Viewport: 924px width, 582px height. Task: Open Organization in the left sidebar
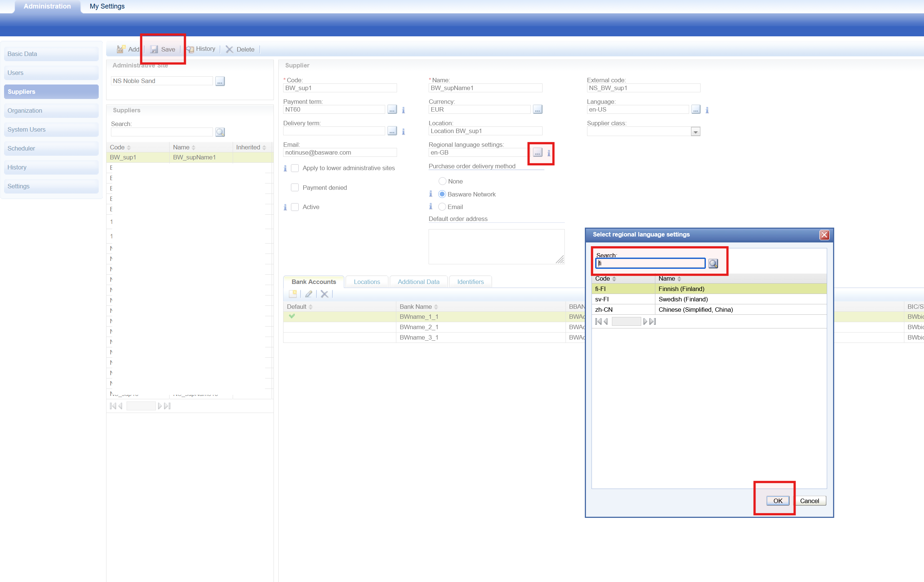(x=25, y=111)
